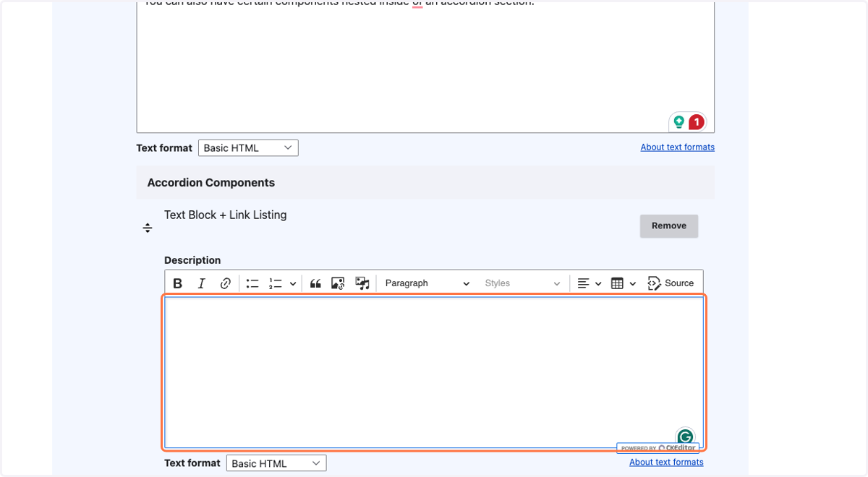Screen dimensions: 868x477
Task: Click inside the Description editor area
Action: tap(433, 372)
